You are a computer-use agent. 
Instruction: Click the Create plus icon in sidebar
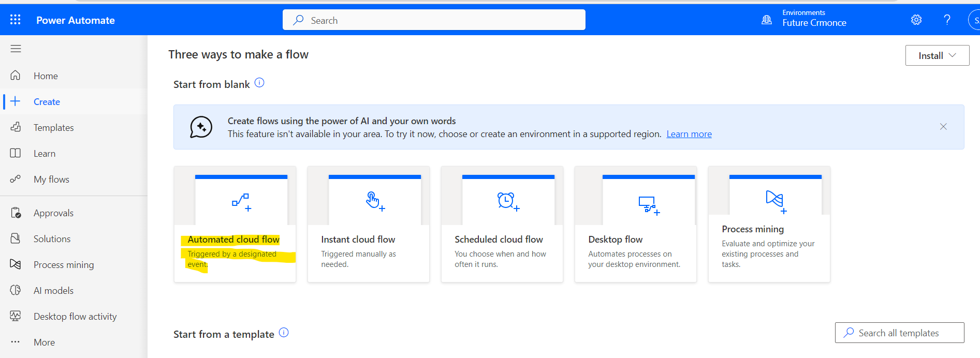pyautogui.click(x=16, y=101)
